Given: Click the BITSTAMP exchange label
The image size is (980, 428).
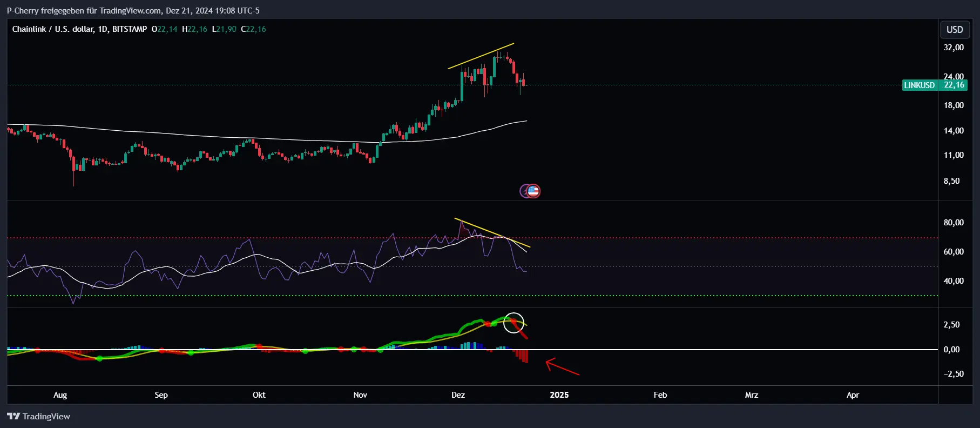Looking at the screenshot, I should coord(130,29).
